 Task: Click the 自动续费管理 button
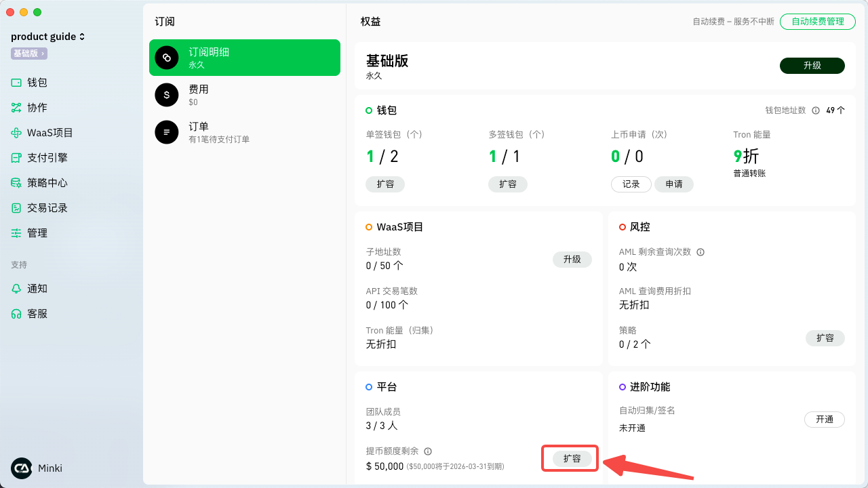tap(817, 21)
